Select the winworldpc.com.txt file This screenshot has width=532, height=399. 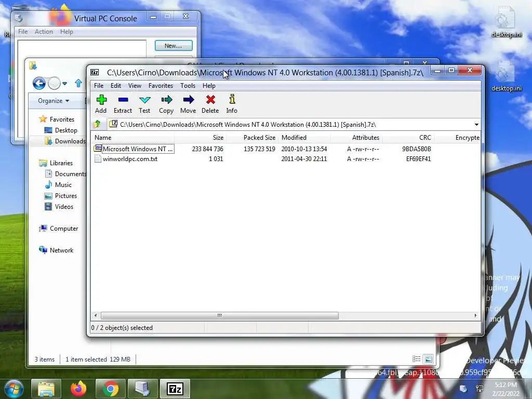coord(126,159)
